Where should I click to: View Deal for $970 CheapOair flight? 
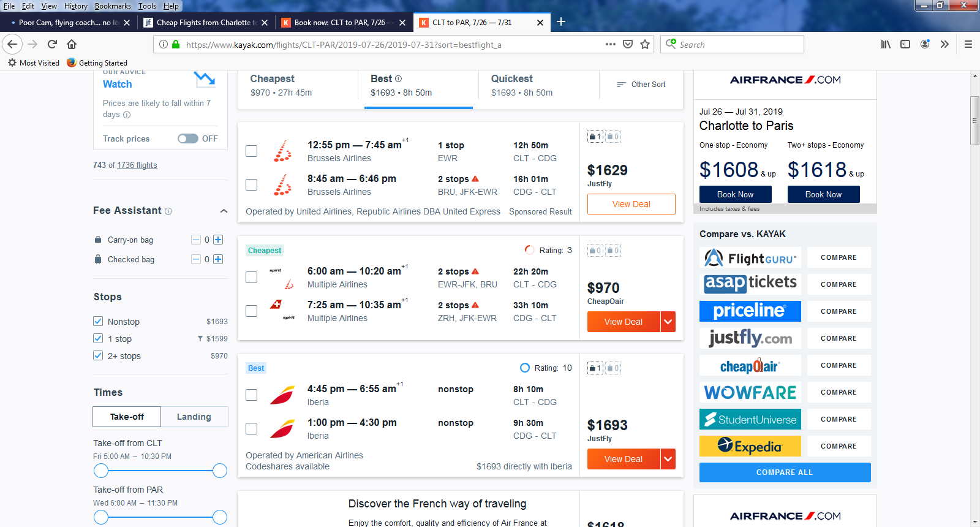[624, 322]
